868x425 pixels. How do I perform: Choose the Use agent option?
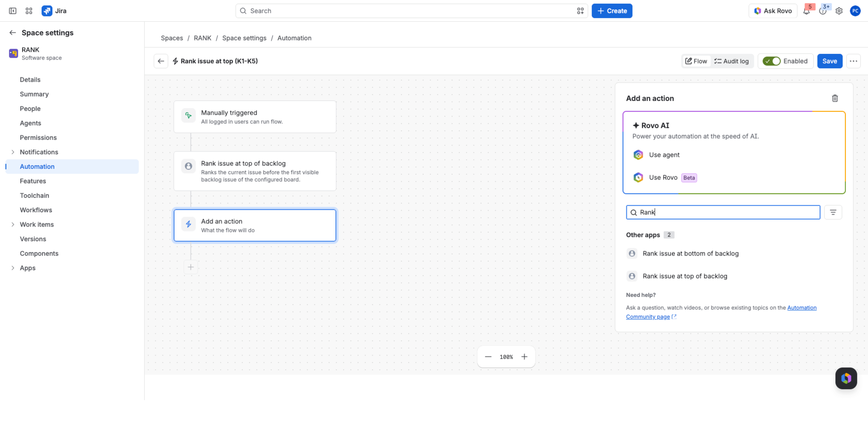pyautogui.click(x=734, y=155)
